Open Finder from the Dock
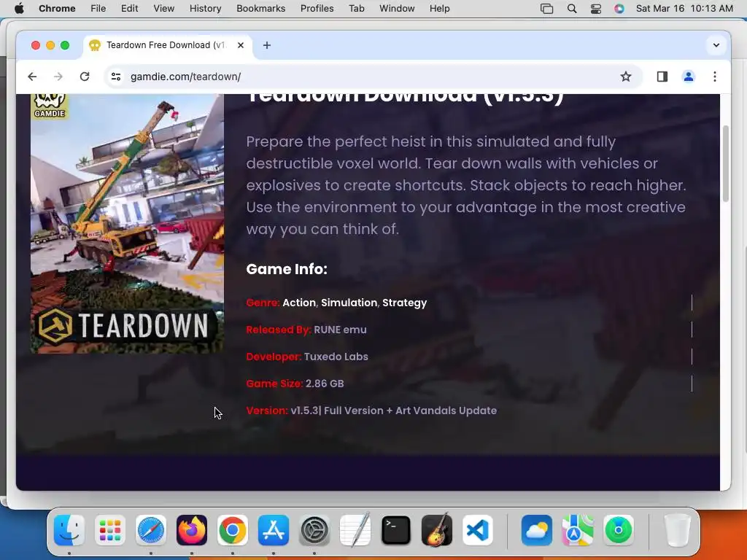 (x=69, y=530)
